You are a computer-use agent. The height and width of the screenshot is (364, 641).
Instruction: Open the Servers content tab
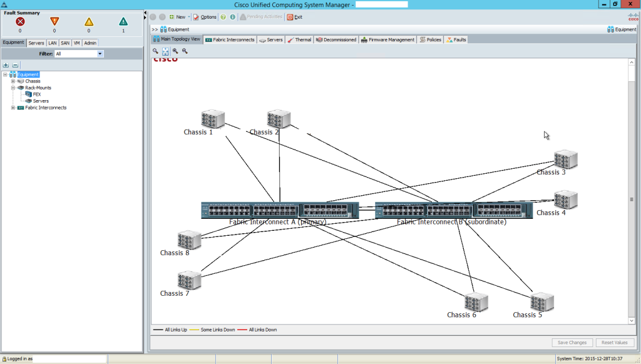[270, 39]
